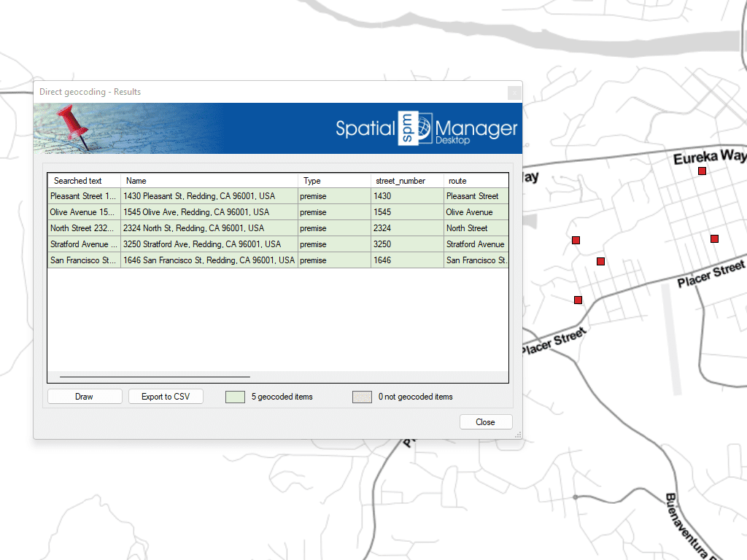Close the results dialog with Close button
Screen dimensions: 747x560
coord(485,422)
